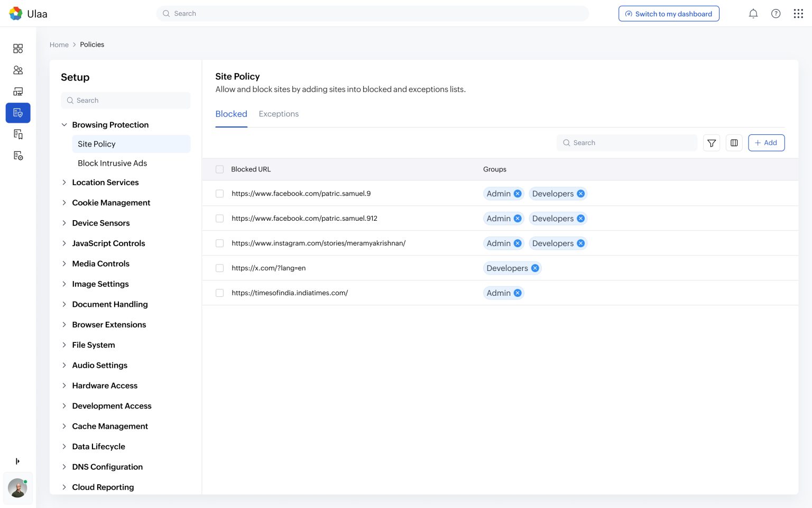This screenshot has width=812, height=508.
Task: Open the users icon in left sidebar
Action: pyautogui.click(x=18, y=70)
